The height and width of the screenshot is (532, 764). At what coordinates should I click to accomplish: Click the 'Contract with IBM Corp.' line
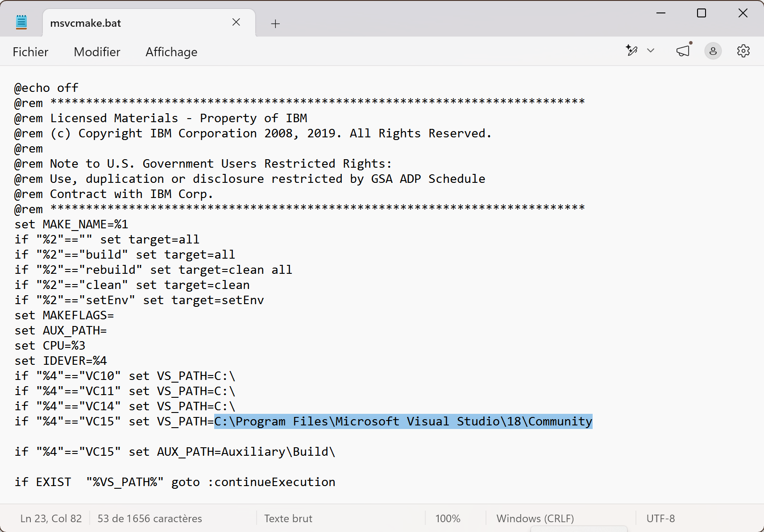coord(114,194)
